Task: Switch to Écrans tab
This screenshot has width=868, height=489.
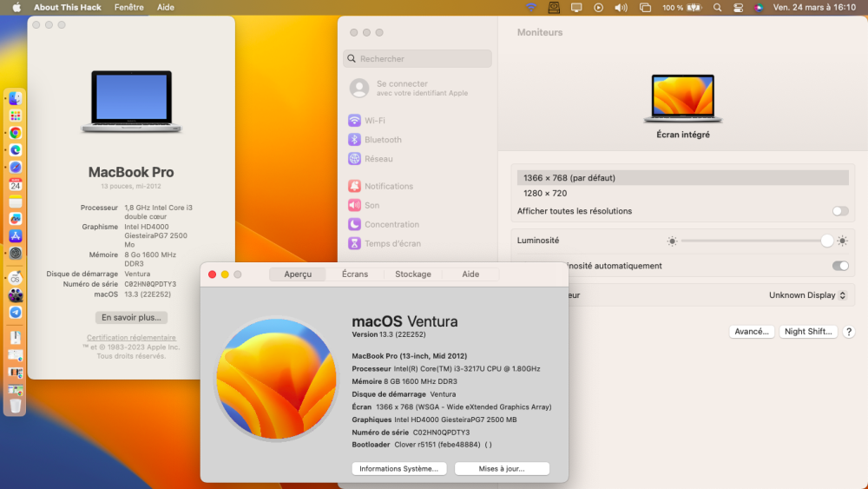Action: click(355, 274)
